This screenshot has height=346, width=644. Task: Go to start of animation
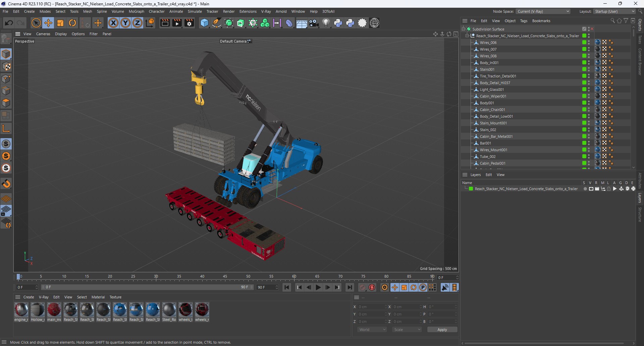pyautogui.click(x=287, y=287)
